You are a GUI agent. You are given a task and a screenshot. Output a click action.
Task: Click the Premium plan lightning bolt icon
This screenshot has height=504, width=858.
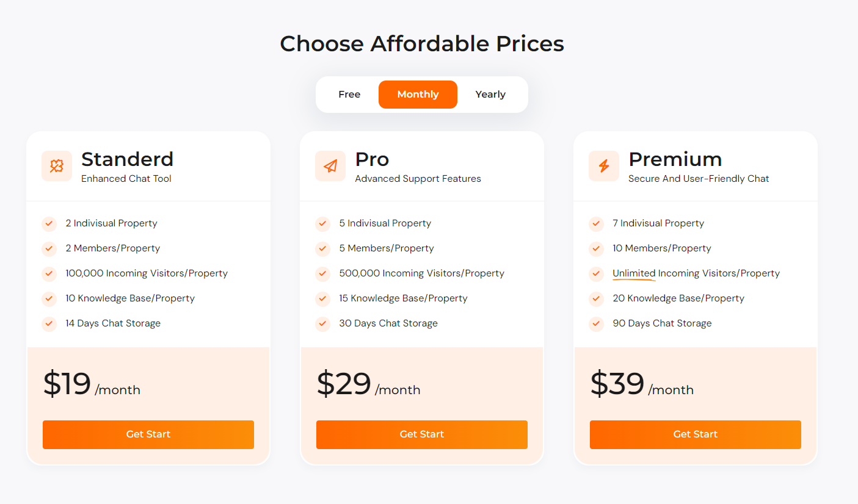(604, 166)
